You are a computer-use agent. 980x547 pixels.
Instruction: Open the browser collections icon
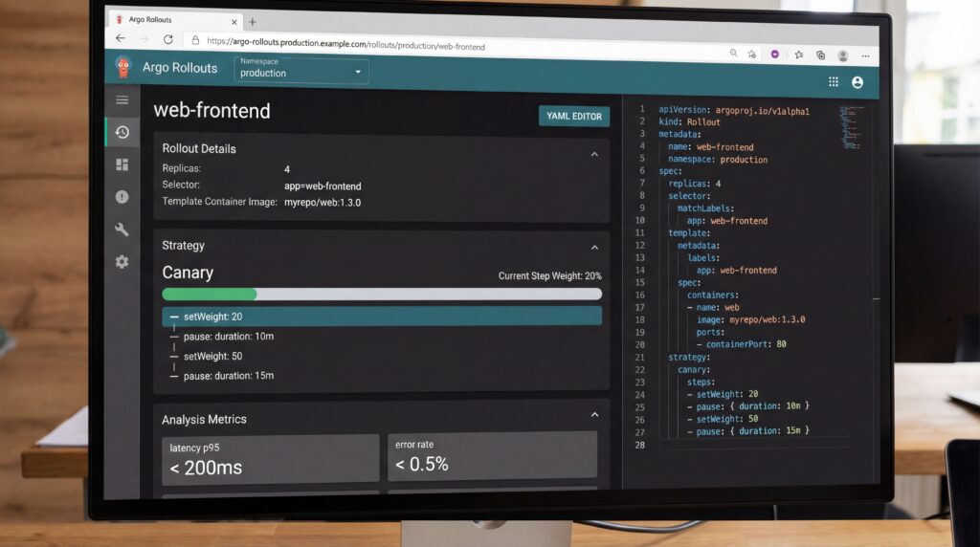pos(820,55)
